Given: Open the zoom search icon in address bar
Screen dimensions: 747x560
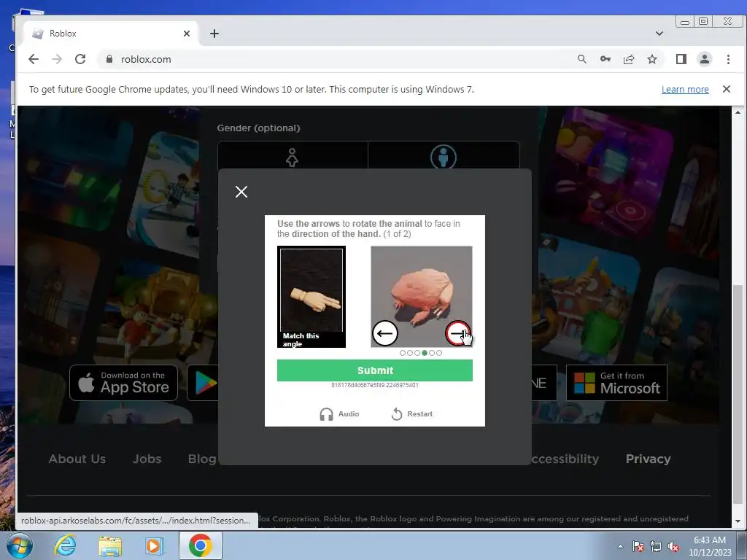Looking at the screenshot, I should (x=581, y=59).
